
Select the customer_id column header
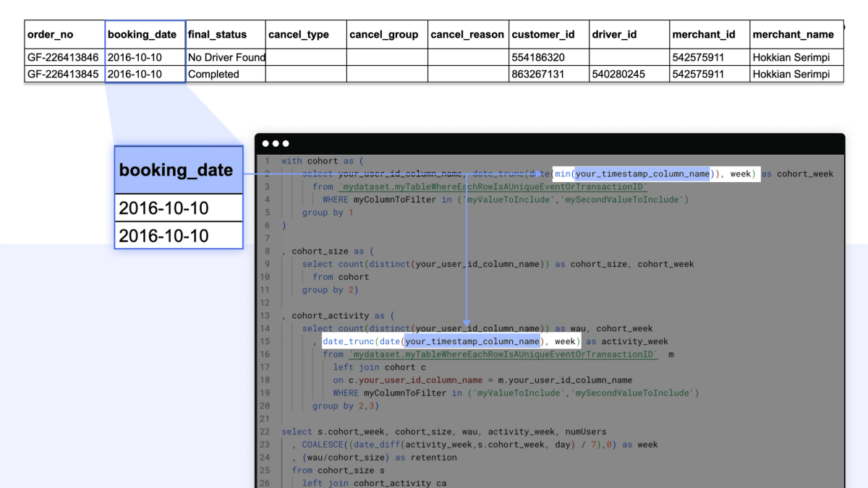click(543, 34)
